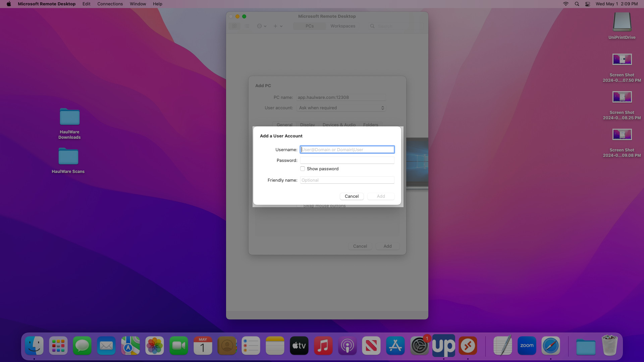Viewport: 644px width, 362px height.
Task: Switch to the Workspaces tab
Action: click(342, 26)
